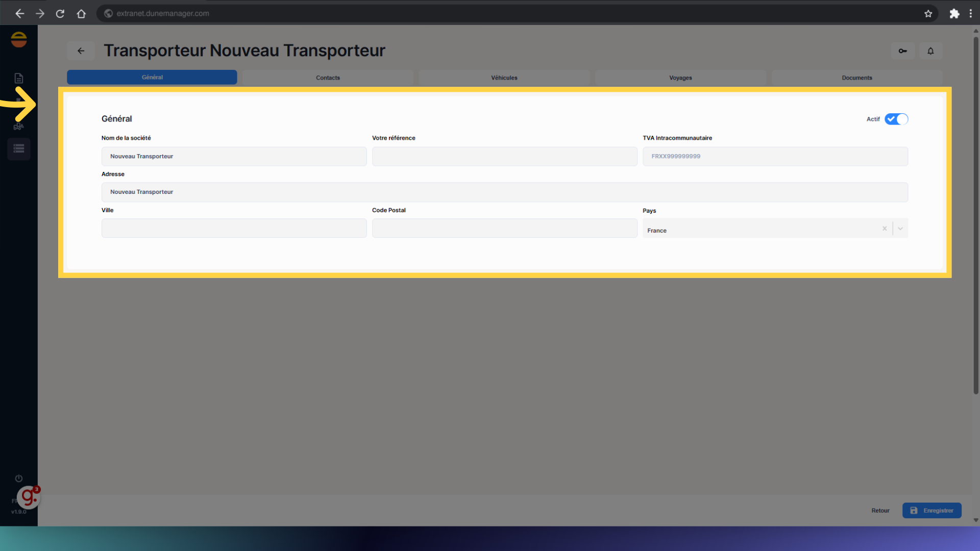Click the TVA Intracommunautaire input field
This screenshot has width=980, height=551.
pos(775,156)
